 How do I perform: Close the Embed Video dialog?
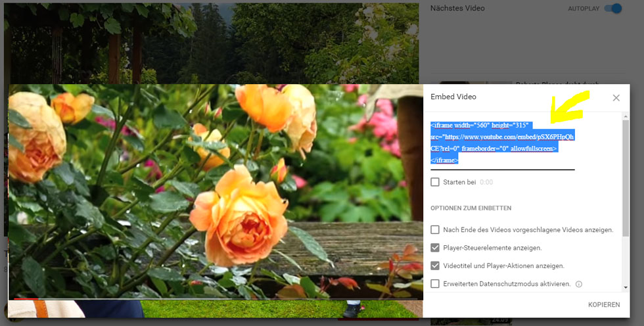[616, 98]
